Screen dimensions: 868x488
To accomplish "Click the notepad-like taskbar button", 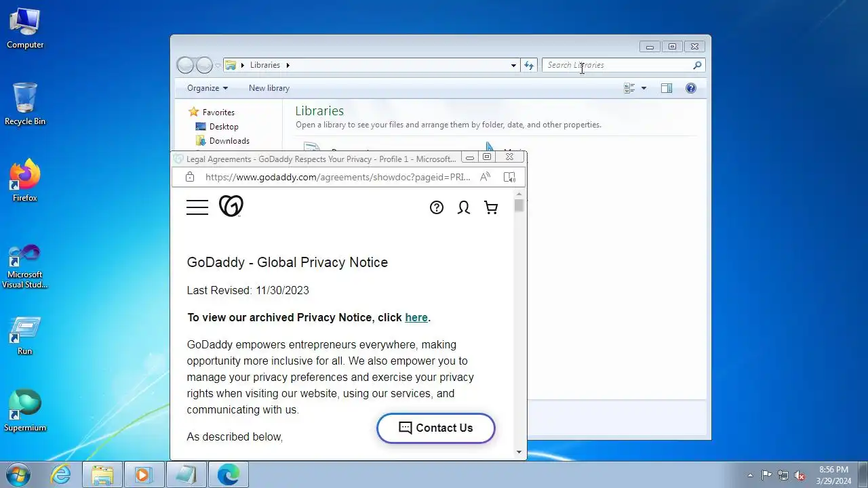I will tap(186, 474).
